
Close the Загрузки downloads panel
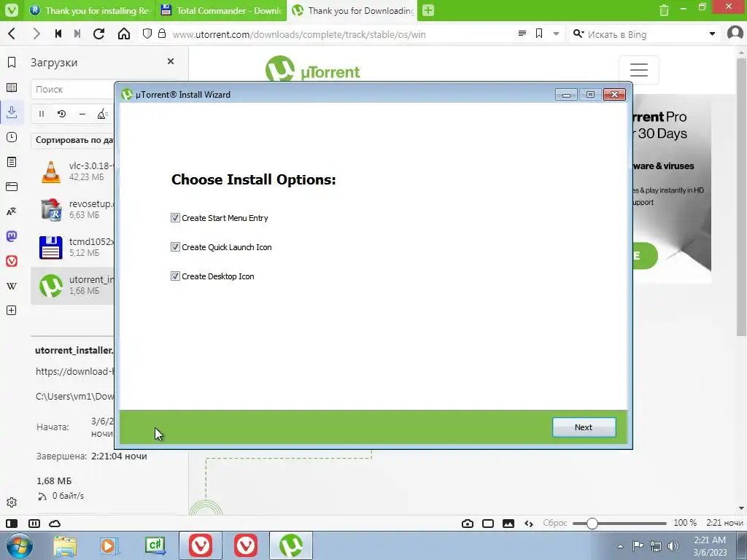(x=171, y=61)
